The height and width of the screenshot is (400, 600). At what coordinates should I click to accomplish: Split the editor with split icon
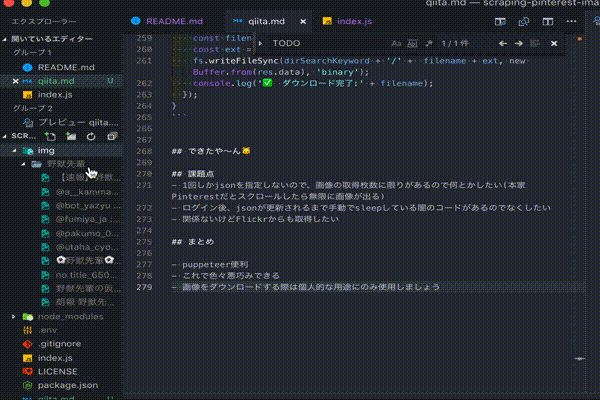pyautogui.click(x=548, y=22)
